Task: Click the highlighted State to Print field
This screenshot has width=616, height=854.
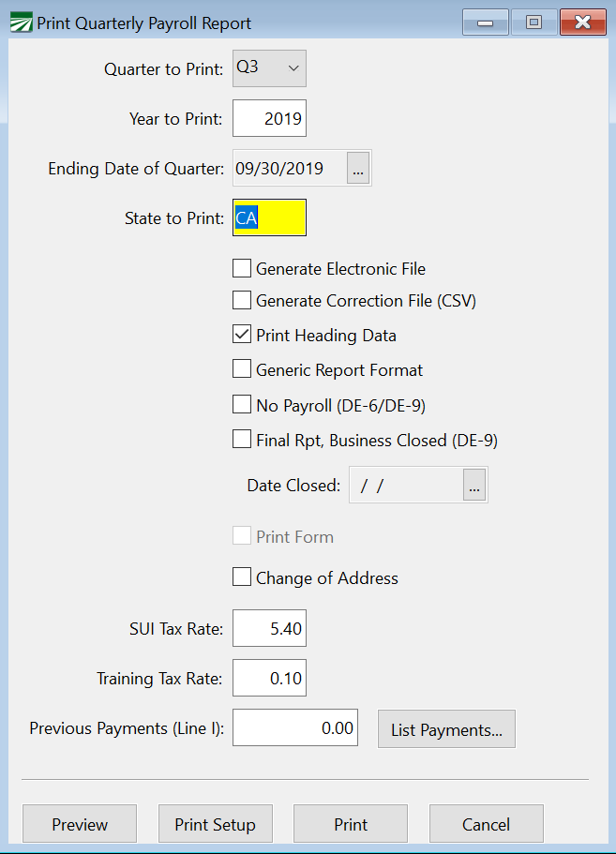Action: coord(269,218)
